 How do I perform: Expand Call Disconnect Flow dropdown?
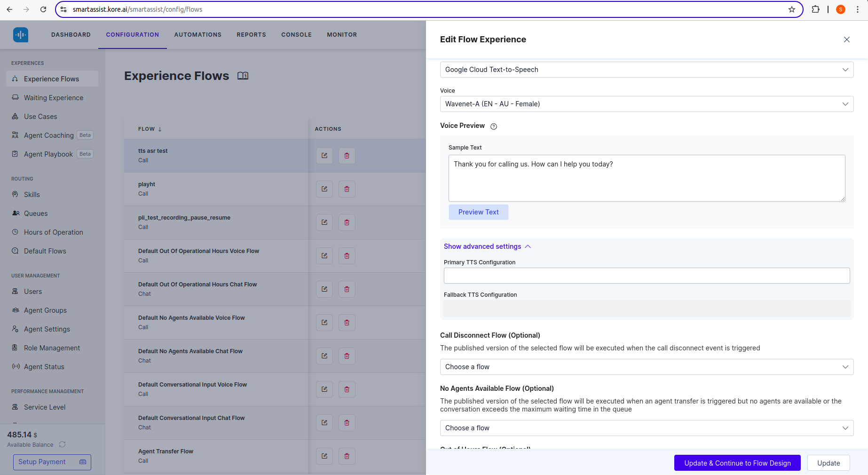647,367
